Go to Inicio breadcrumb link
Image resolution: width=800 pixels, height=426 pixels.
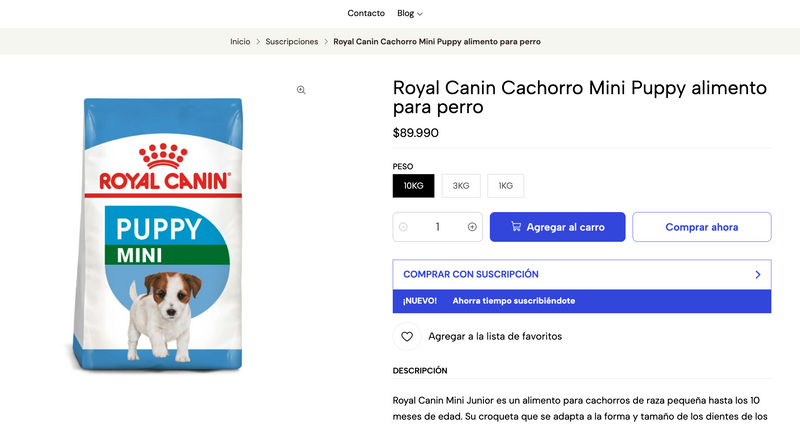pyautogui.click(x=240, y=42)
